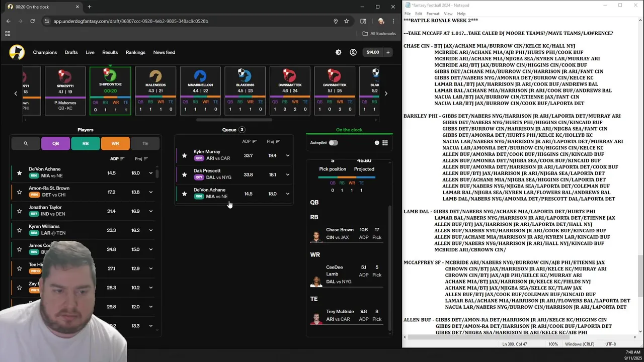Open the News feed nav item
The height and width of the screenshot is (362, 644).
pos(164,52)
